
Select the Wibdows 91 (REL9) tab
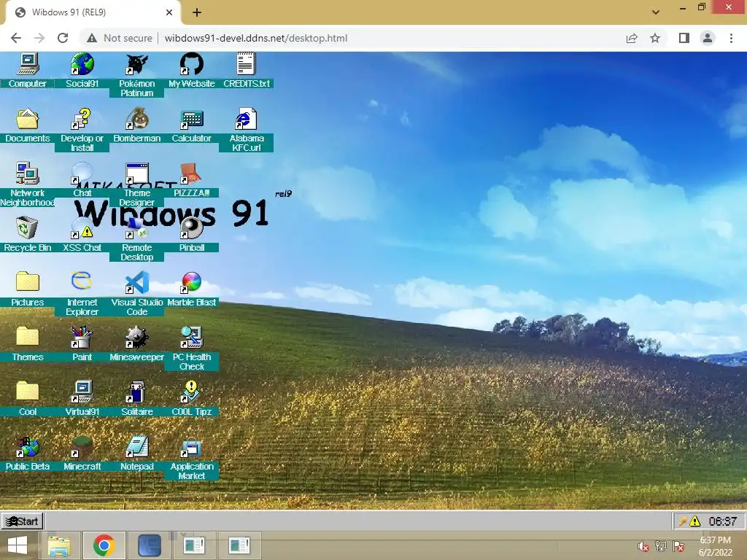point(93,12)
